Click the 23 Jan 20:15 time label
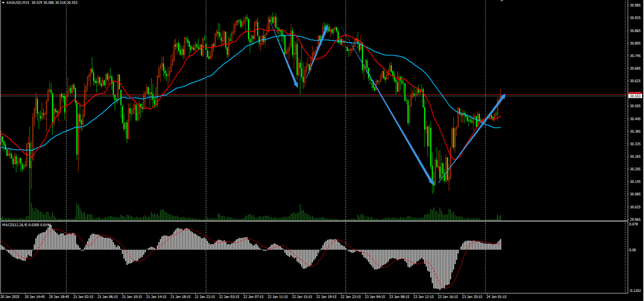 click(472, 296)
